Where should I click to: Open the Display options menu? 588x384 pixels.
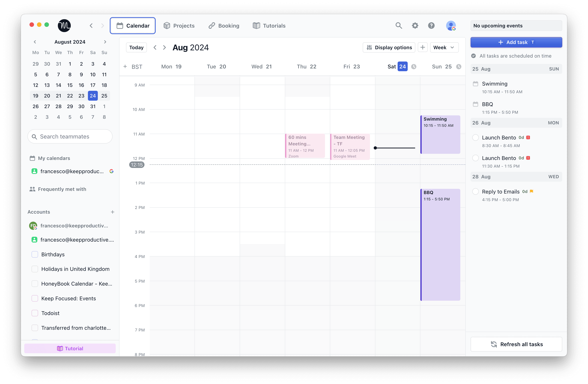pos(389,47)
